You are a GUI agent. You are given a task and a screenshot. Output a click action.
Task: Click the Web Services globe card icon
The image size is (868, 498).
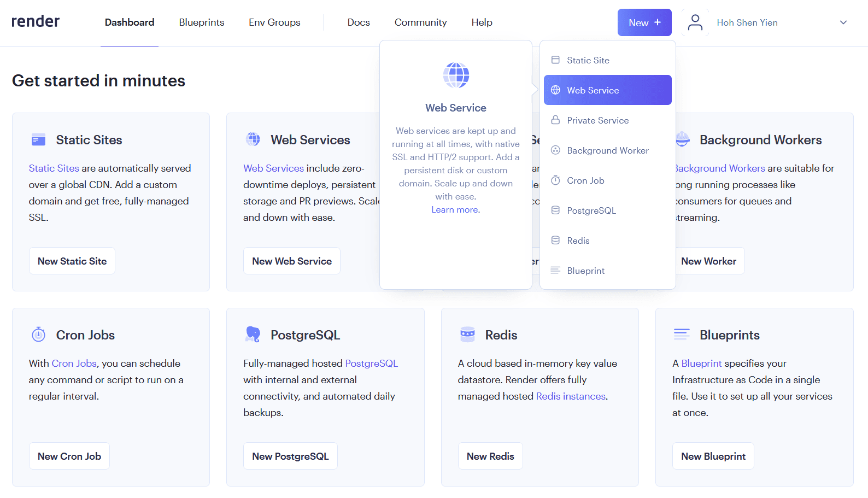coord(253,139)
